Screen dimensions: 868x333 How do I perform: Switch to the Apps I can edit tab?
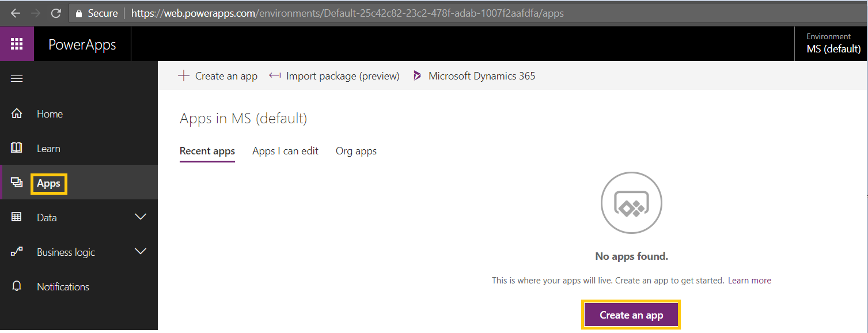(285, 150)
